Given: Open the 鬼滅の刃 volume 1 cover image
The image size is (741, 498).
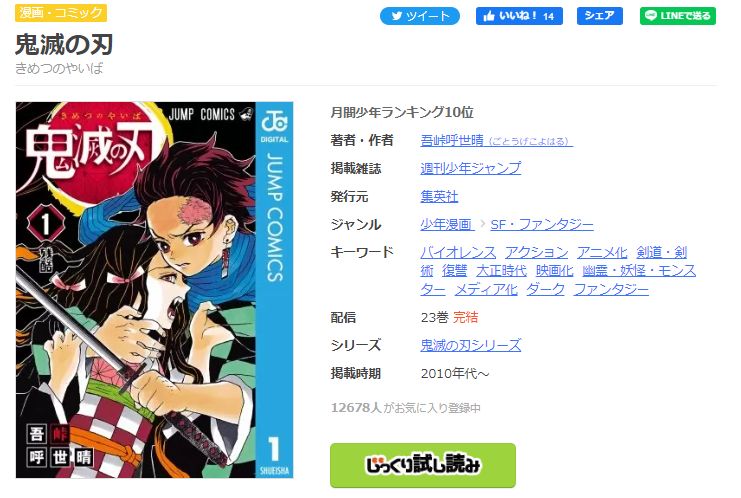Looking at the screenshot, I should coord(155,290).
